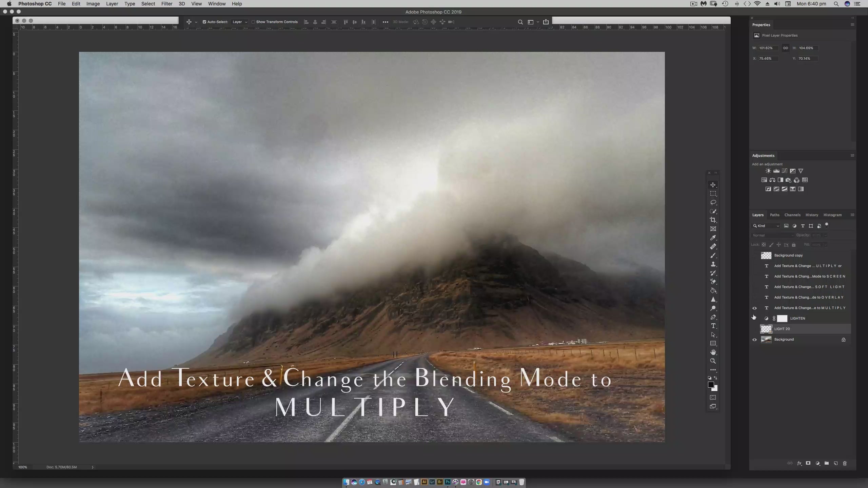Open the layer Kind filter dropdown
This screenshot has width=868, height=488.
(x=766, y=226)
